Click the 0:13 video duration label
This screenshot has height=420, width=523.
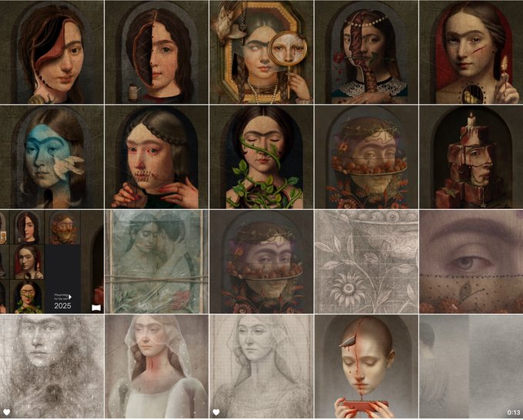coord(513,412)
